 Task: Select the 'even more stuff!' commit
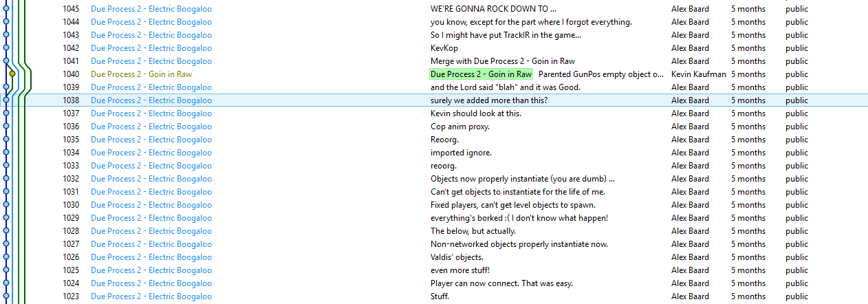pos(460,270)
